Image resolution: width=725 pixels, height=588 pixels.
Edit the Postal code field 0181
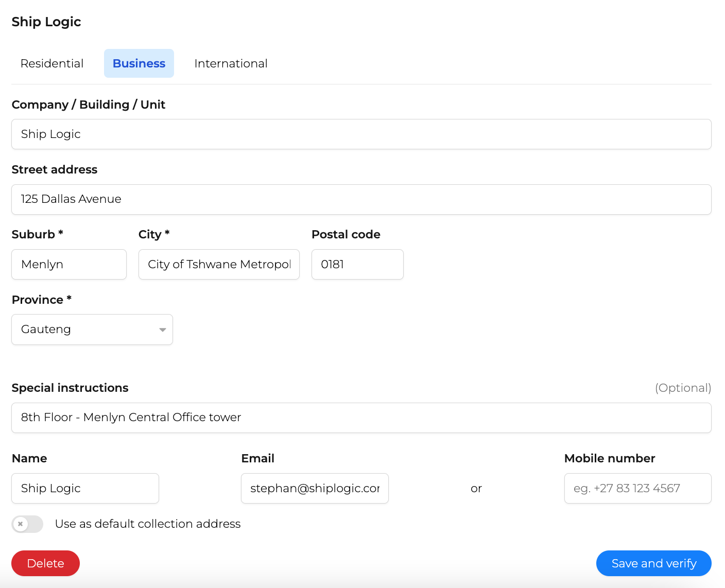click(357, 265)
